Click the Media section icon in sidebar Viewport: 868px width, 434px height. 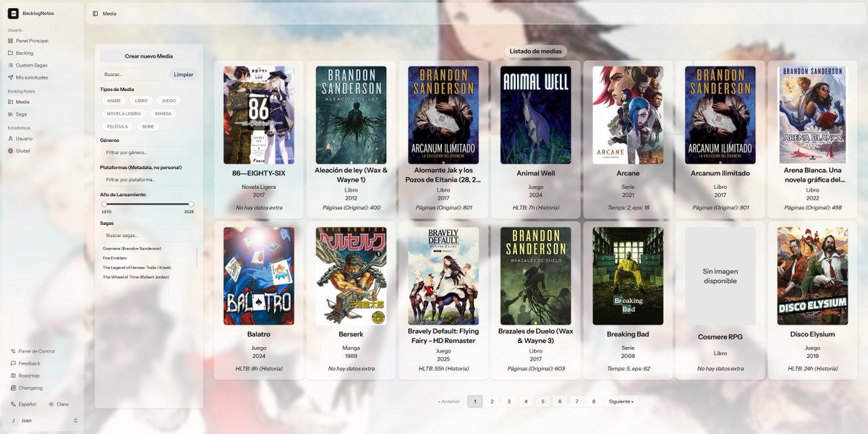10,102
